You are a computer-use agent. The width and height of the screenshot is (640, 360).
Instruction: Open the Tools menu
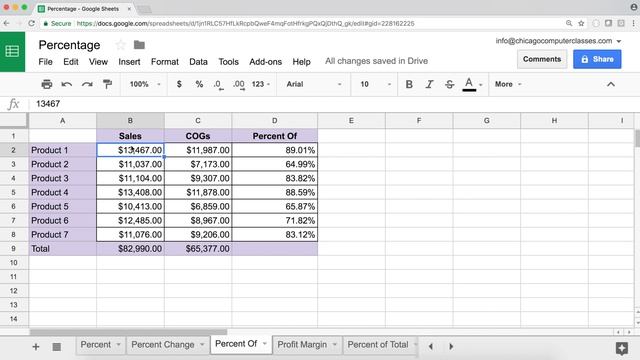pyautogui.click(x=229, y=62)
